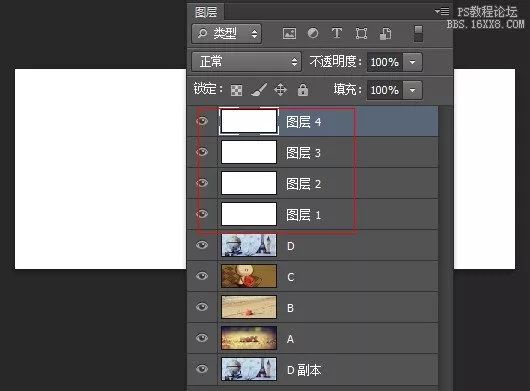530x391 pixels.
Task: Select layer named C
Action: click(291, 277)
